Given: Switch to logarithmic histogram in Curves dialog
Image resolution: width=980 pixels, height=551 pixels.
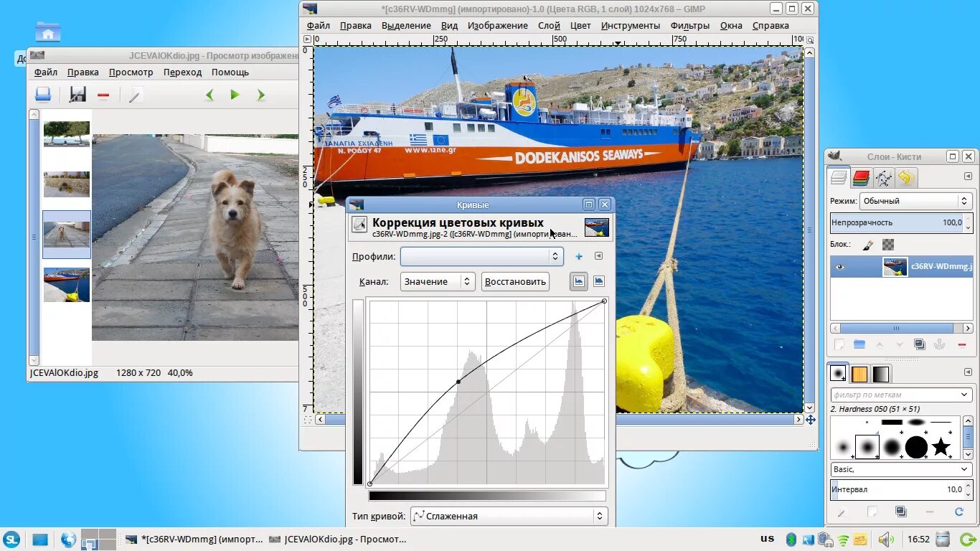Looking at the screenshot, I should pyautogui.click(x=599, y=281).
